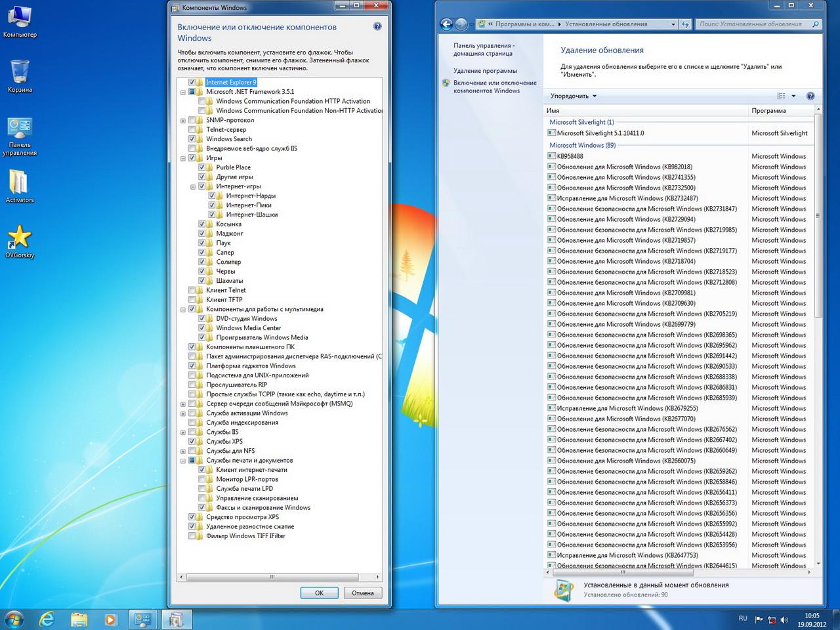Sort updates by the Программа column

[781, 111]
